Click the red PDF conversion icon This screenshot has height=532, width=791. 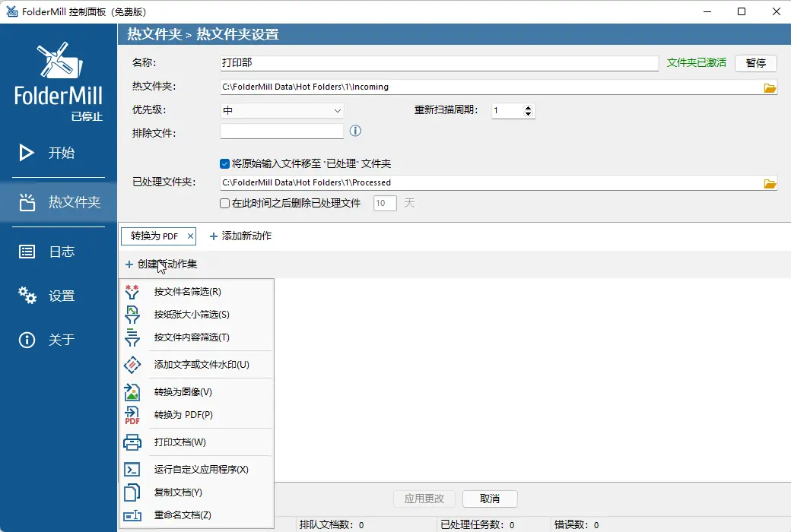(x=132, y=415)
